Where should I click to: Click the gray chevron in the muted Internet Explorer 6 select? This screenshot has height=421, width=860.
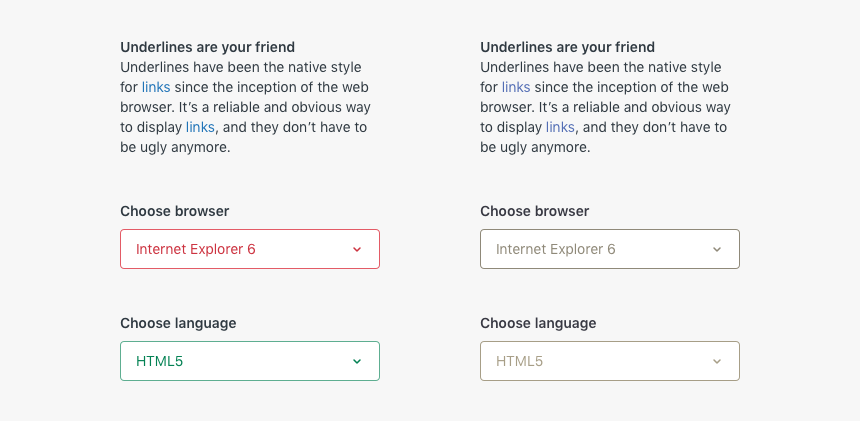click(x=717, y=250)
